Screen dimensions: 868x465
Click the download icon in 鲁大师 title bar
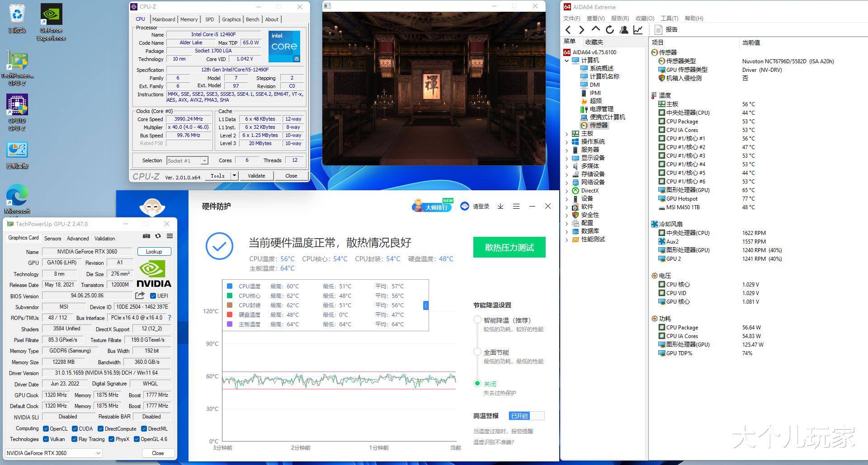tap(500, 206)
